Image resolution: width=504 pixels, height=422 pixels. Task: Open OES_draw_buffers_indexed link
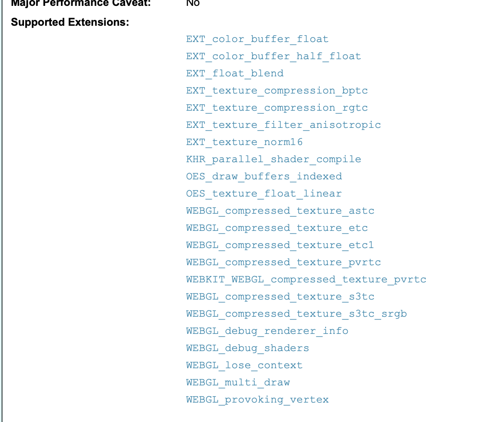[x=264, y=176]
